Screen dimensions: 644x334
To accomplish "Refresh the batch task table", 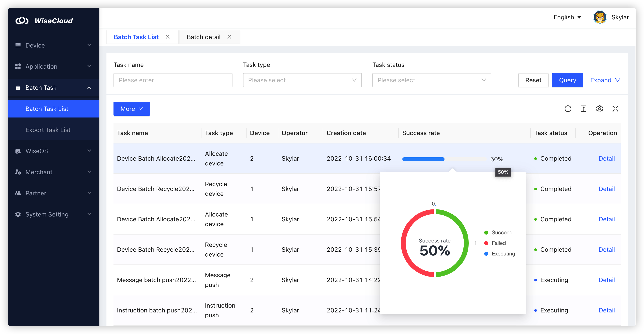I will pyautogui.click(x=568, y=109).
